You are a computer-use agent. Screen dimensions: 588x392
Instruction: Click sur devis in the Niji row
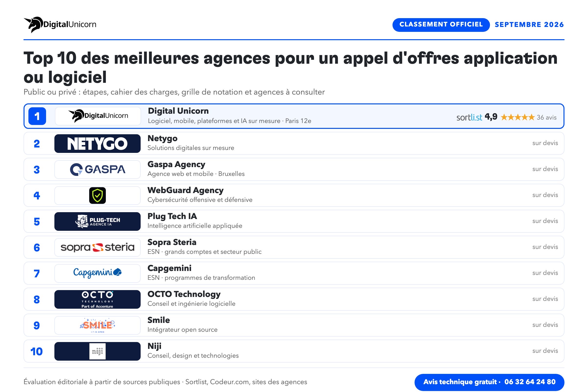pos(545,351)
